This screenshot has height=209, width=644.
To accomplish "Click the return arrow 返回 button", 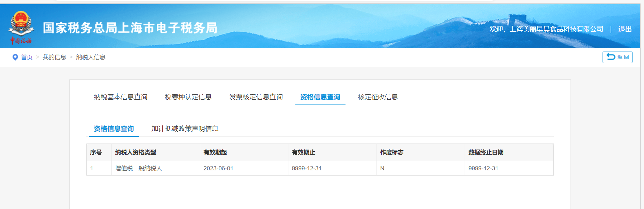I will point(617,57).
